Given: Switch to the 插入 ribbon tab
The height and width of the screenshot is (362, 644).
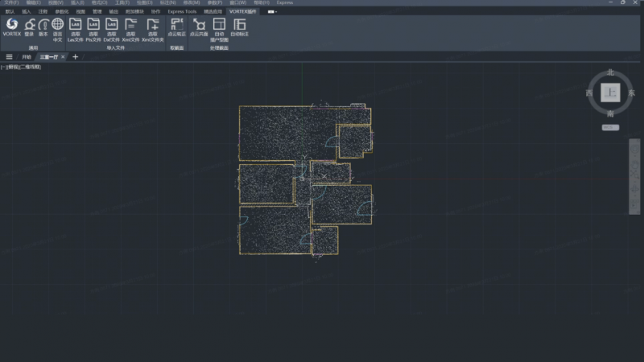Looking at the screenshot, I should 27,11.
